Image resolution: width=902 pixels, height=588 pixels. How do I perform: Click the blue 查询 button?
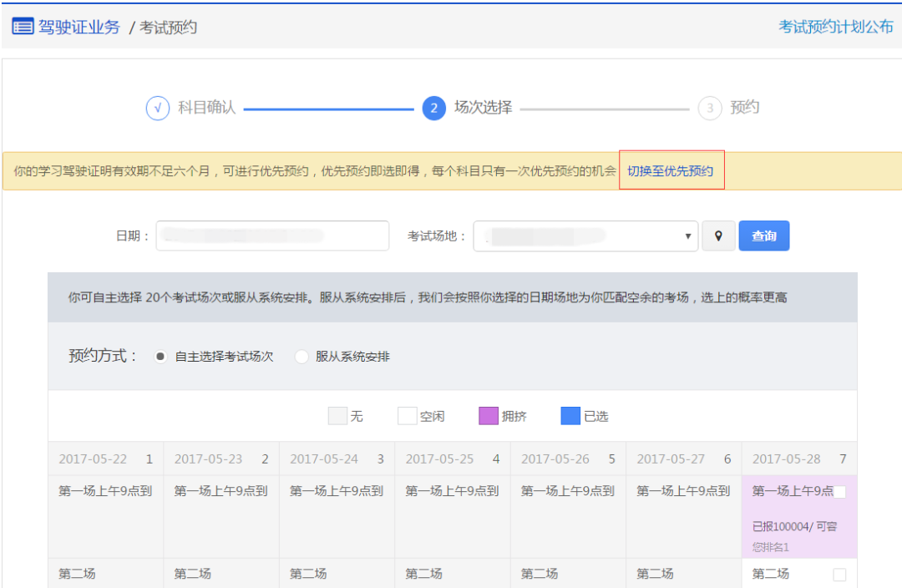763,236
